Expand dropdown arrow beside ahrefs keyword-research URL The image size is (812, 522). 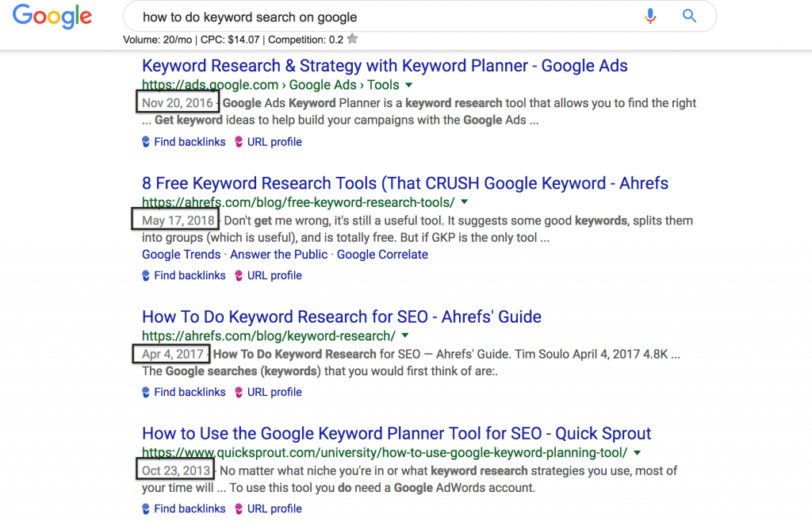point(405,336)
